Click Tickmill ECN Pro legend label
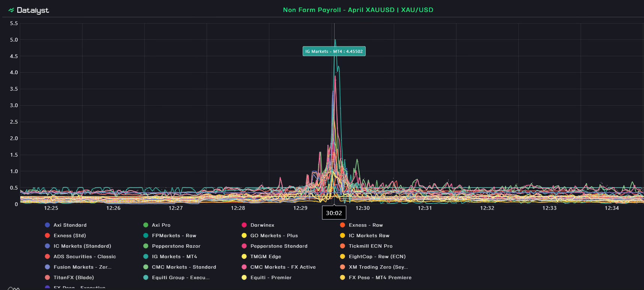The height and width of the screenshot is (290, 644). (x=371, y=246)
